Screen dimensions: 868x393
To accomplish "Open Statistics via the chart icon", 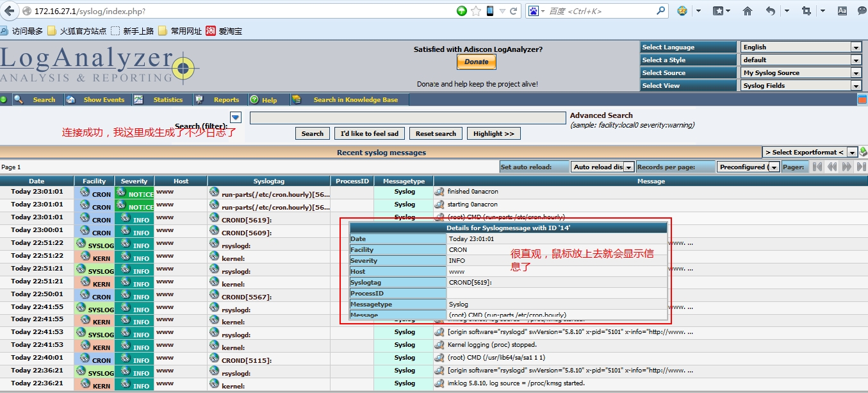I will click(x=138, y=99).
